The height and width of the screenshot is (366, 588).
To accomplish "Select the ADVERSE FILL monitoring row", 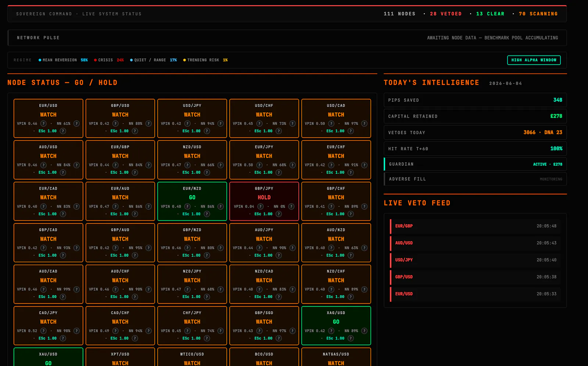I will [x=475, y=179].
